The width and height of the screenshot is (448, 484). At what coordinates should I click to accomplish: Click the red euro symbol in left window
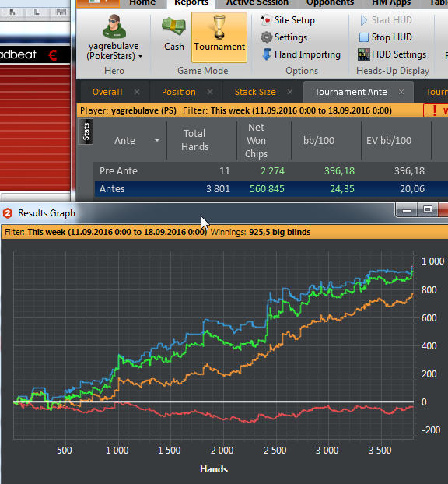pos(52,55)
